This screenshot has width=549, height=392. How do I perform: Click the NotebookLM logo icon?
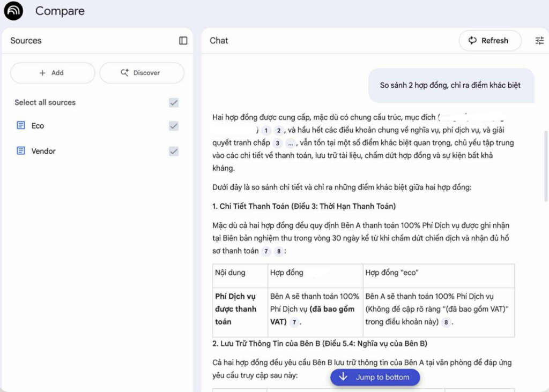[13, 11]
